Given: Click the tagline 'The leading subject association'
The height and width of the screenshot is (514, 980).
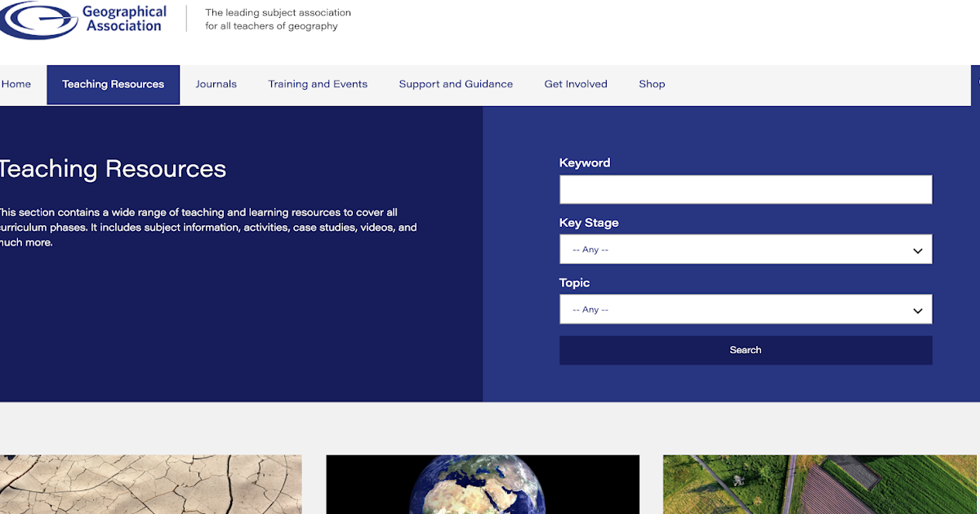Looking at the screenshot, I should tap(278, 13).
